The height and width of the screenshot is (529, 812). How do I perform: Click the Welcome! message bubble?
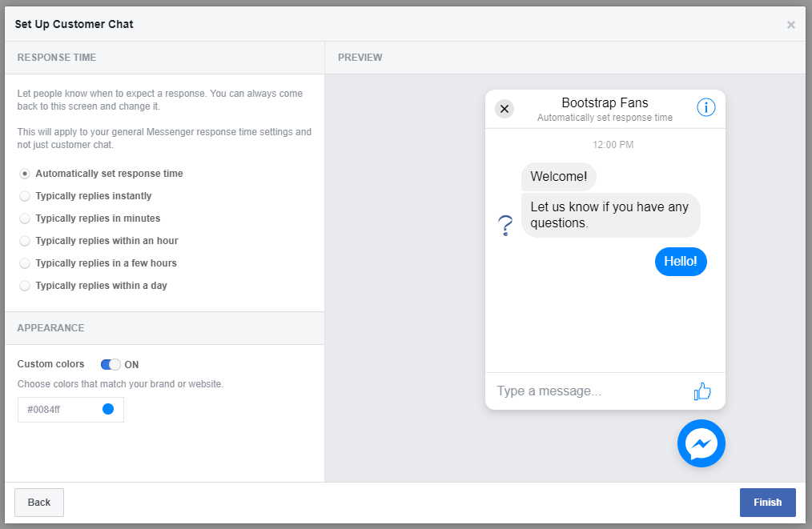click(x=559, y=177)
